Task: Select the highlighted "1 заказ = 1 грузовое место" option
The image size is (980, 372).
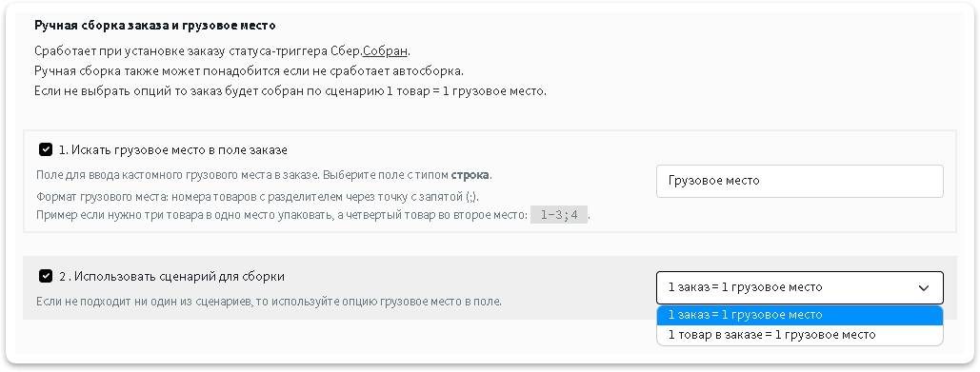Action: (x=799, y=315)
